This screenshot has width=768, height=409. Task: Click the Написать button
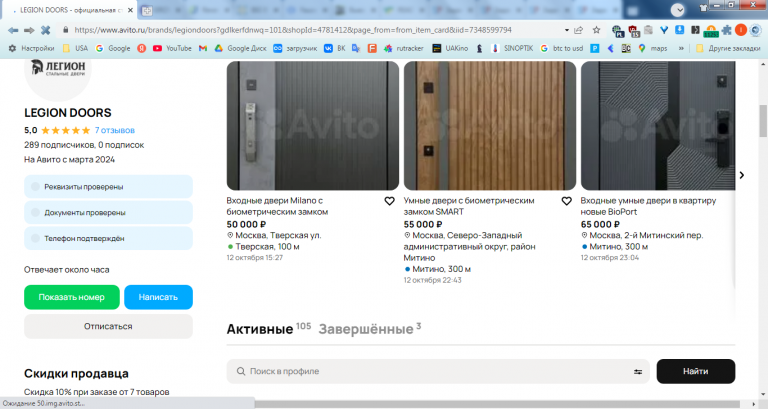(x=158, y=297)
